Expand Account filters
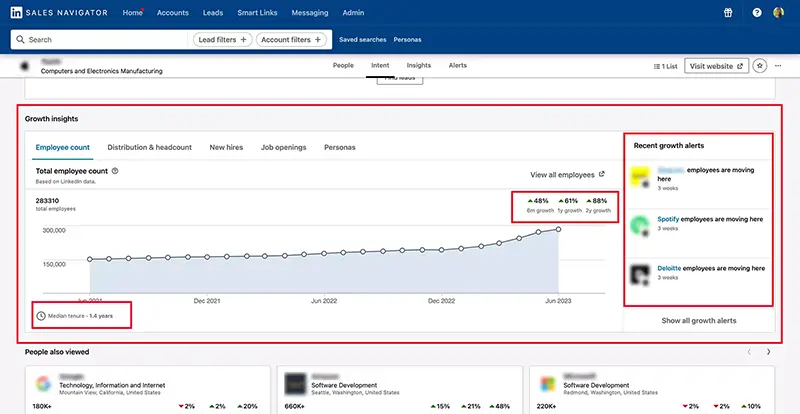 291,39
